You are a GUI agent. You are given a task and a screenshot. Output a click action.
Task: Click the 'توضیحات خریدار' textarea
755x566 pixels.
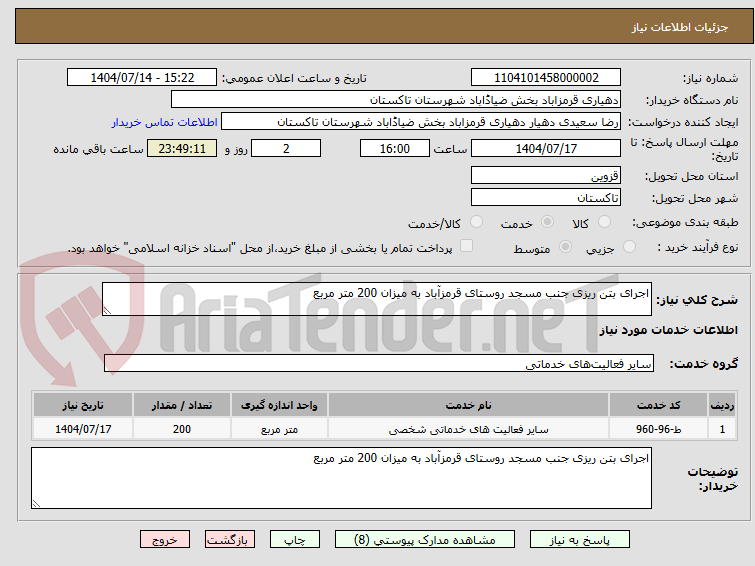(x=341, y=478)
